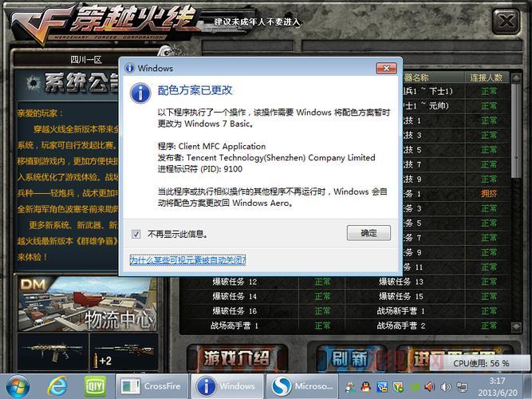Click the blue info icon in the dialog
This screenshot has height=399, width=532.
pyautogui.click(x=140, y=93)
